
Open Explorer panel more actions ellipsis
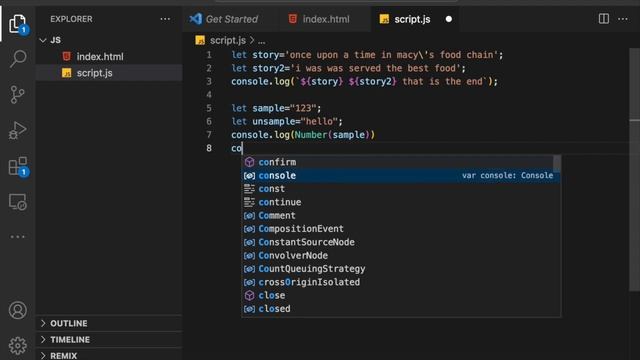click(165, 19)
